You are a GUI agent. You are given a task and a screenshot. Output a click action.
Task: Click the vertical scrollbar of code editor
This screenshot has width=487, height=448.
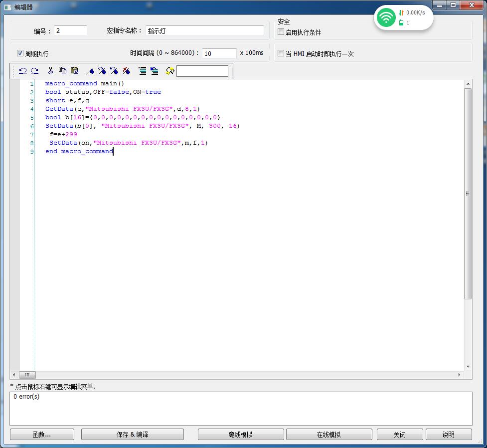(468, 194)
